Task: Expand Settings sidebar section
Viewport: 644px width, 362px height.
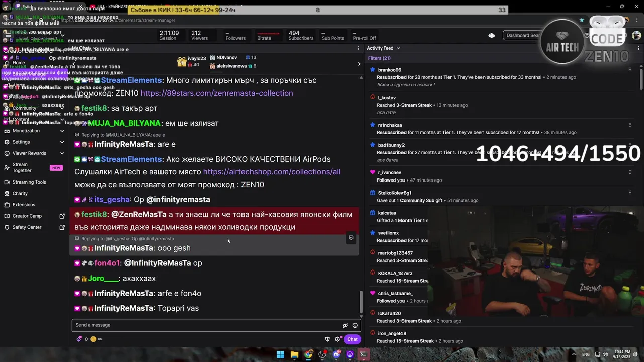Action: click(x=62, y=142)
